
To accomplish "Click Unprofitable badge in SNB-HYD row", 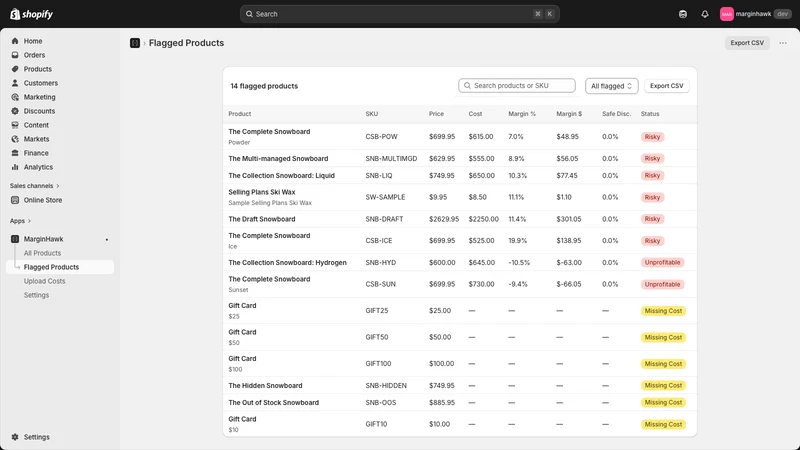I will pyautogui.click(x=662, y=262).
